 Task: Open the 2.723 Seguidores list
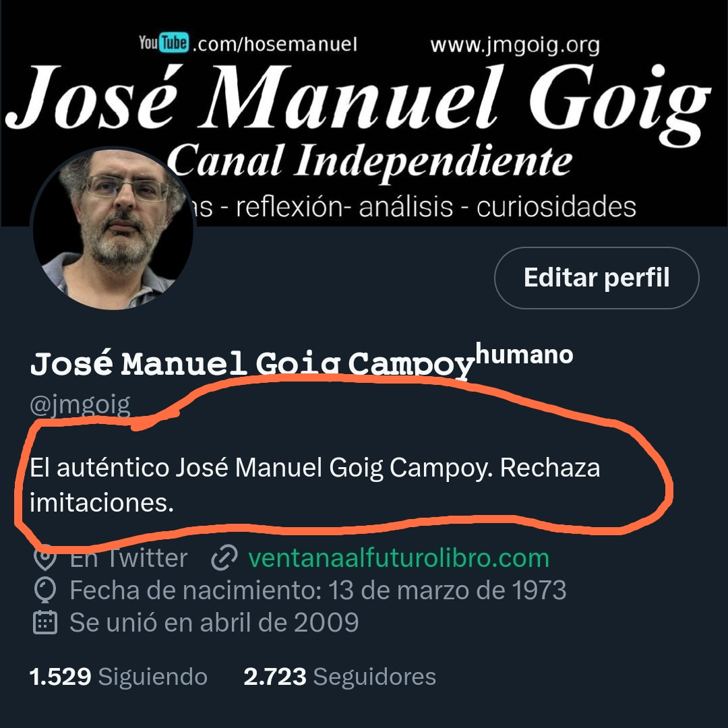pyautogui.click(x=340, y=677)
